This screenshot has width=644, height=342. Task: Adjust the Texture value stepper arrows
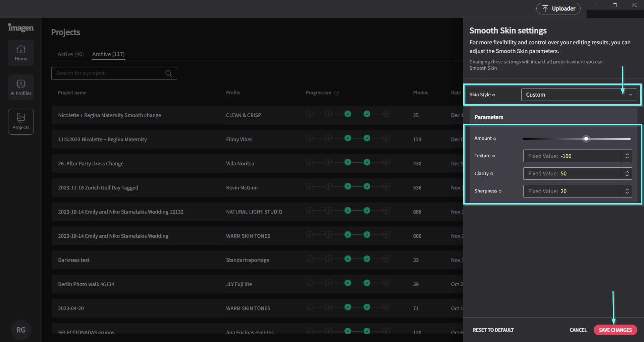pyautogui.click(x=627, y=156)
